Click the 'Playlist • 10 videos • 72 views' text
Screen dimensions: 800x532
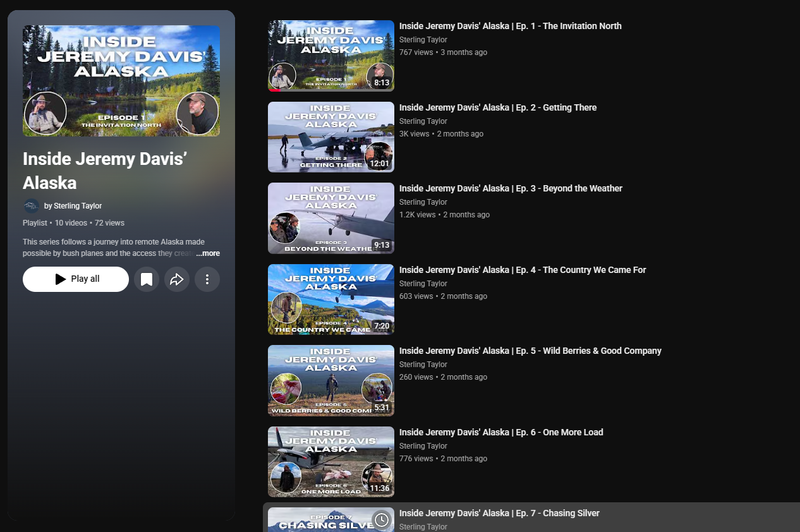coord(73,223)
